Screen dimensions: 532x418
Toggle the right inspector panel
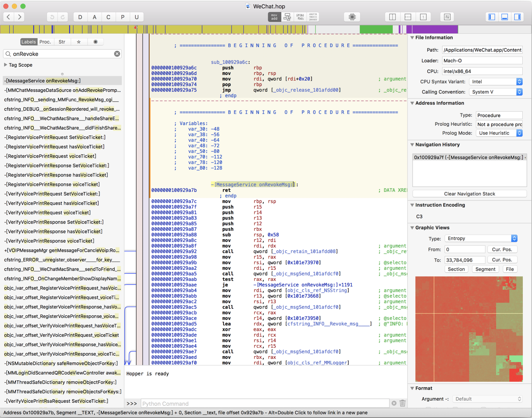[x=518, y=17]
